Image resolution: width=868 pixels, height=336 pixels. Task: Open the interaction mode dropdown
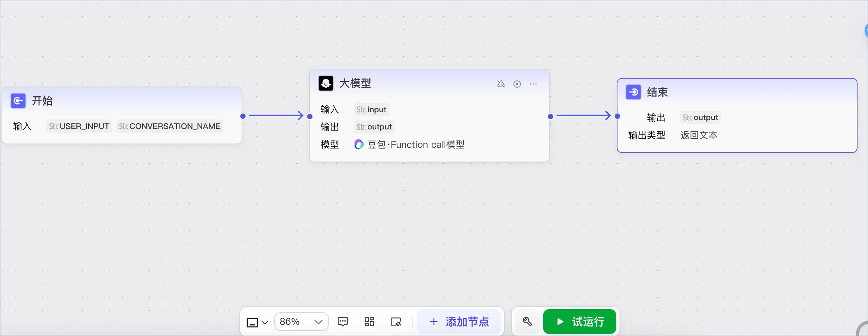click(257, 322)
